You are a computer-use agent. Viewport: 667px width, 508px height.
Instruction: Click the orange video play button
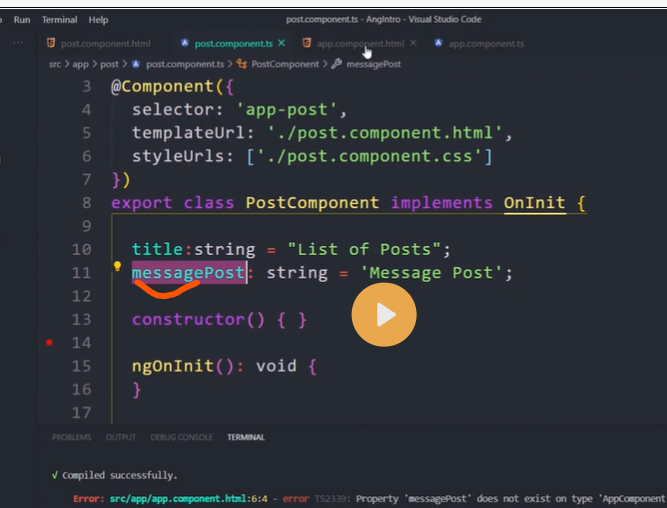pyautogui.click(x=384, y=315)
